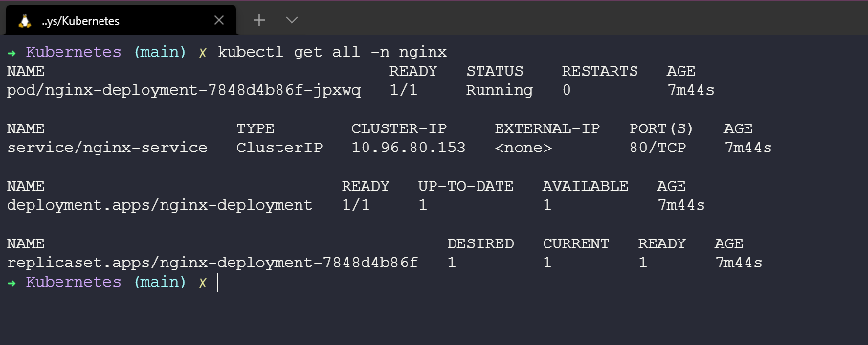868x345 pixels.
Task: Click the <none> external IP value
Action: click(523, 149)
